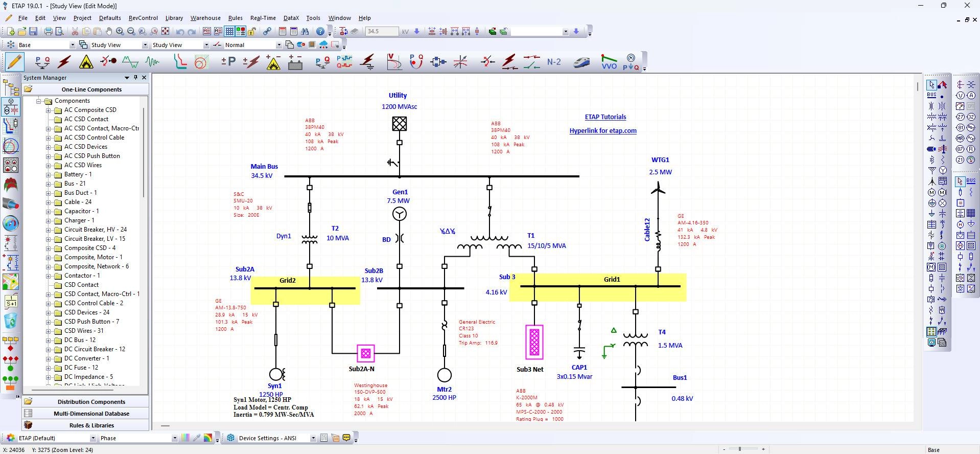Click the Help question mark icon

(320, 31)
